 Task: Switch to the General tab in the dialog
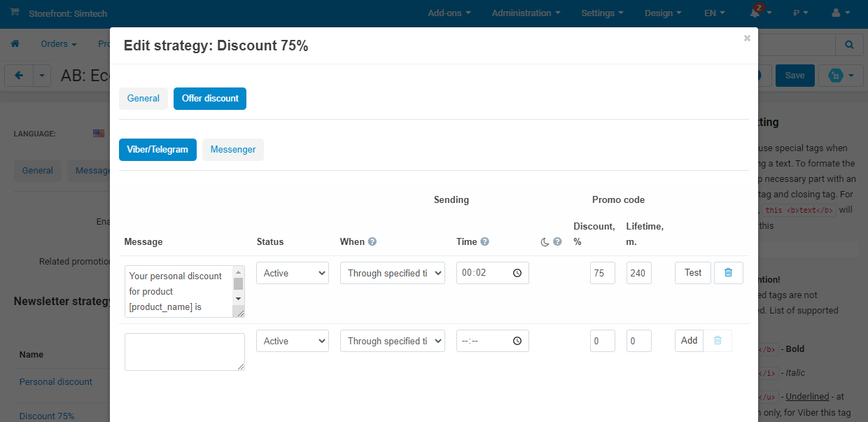pyautogui.click(x=143, y=99)
